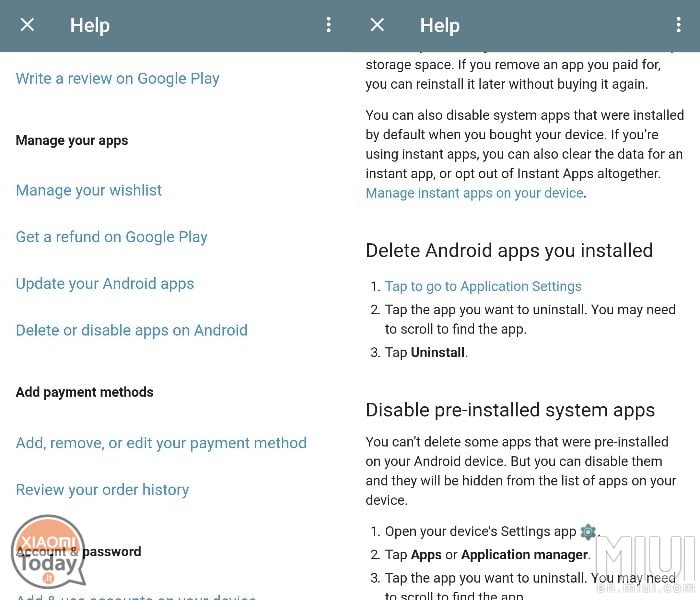Open 'Get a refund on Google Play'
Screen dimensions: 700x600
[112, 237]
